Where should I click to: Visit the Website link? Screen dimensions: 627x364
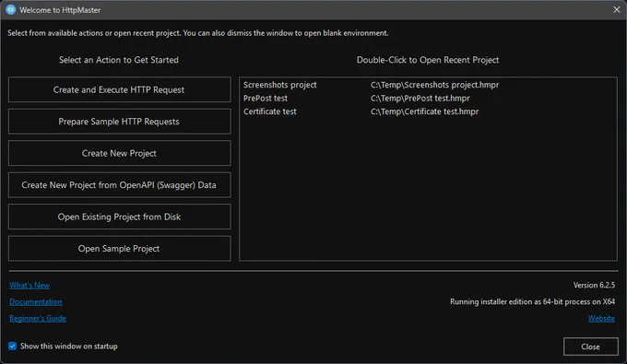(601, 319)
